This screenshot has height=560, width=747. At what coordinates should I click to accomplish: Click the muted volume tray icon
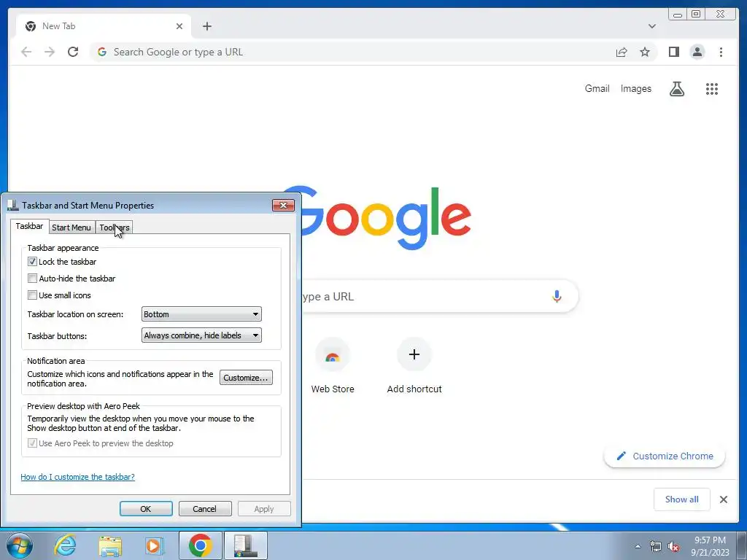pos(673,546)
